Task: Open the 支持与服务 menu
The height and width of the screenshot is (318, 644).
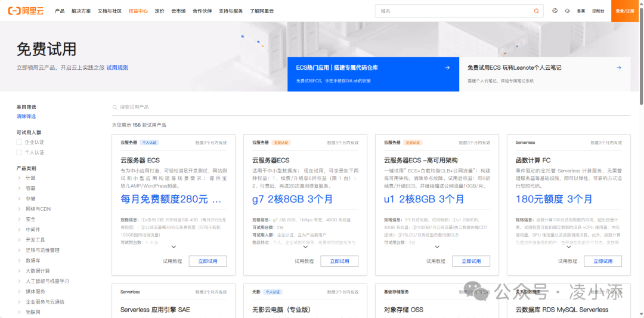Action: [x=231, y=11]
